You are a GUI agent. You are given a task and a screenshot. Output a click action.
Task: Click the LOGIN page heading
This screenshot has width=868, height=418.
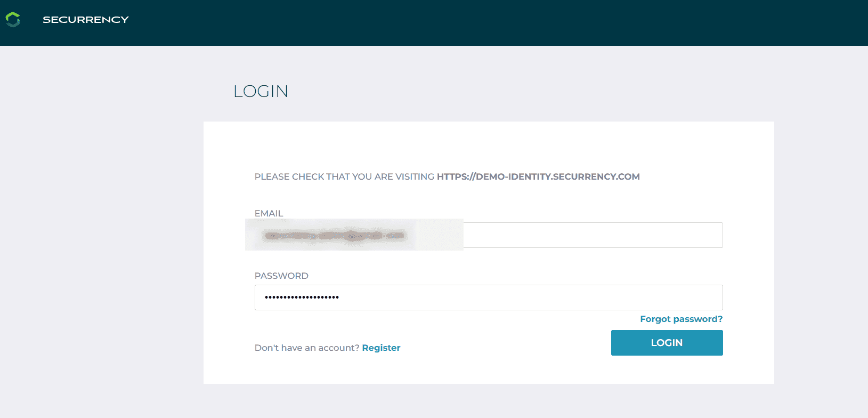[261, 91]
